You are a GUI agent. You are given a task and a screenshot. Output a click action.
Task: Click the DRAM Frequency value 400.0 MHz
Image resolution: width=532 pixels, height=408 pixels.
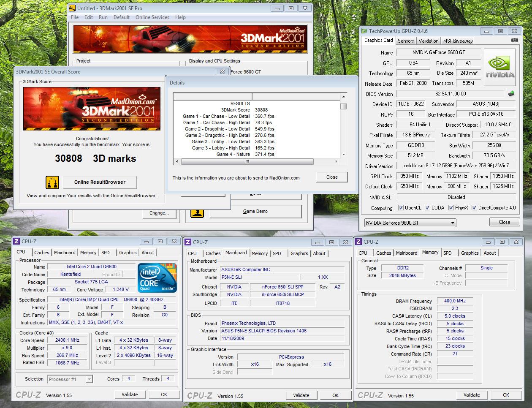455,301
